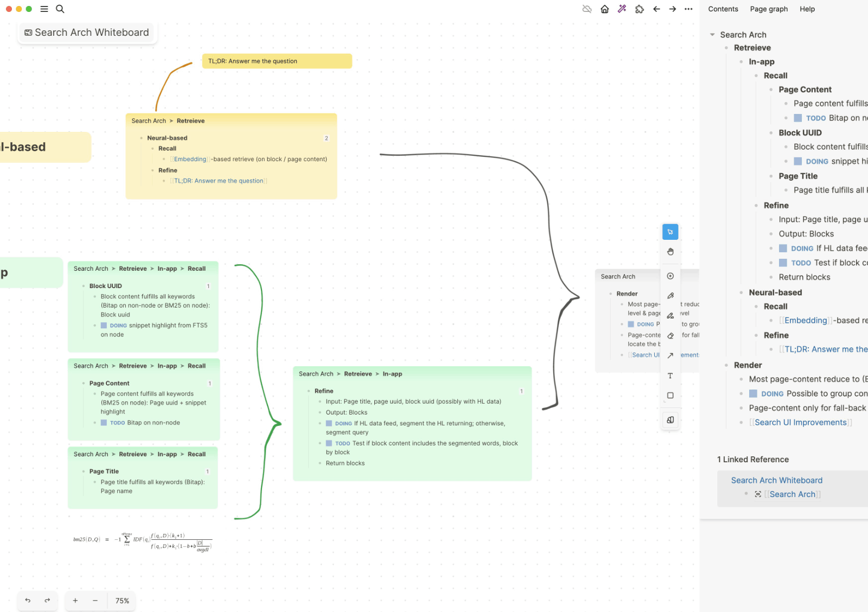Screen dimensions: 868x612
Task: Select the Pencil drawing tool
Action: point(670,296)
